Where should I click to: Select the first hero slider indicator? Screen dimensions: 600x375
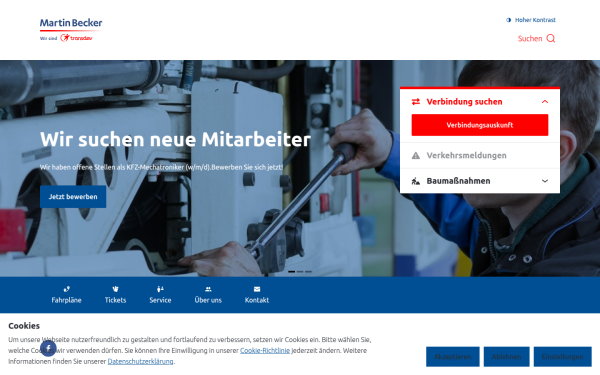[x=292, y=272]
